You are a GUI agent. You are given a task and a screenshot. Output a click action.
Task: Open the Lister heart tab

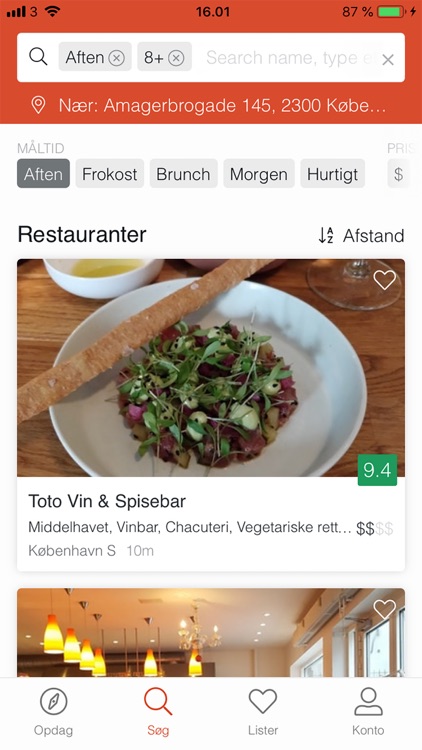click(263, 712)
